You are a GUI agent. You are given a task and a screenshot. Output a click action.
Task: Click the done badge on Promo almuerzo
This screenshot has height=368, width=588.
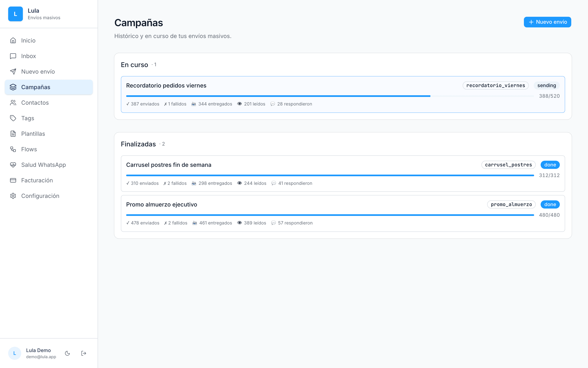click(550, 204)
